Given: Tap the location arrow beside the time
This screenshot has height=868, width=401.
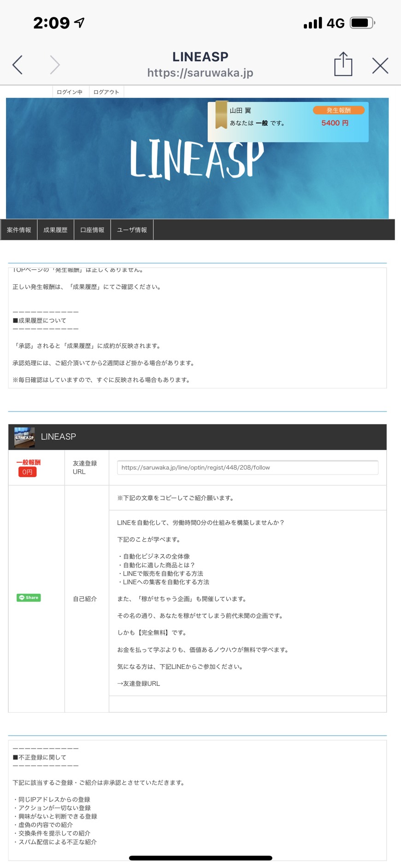Looking at the screenshot, I should [x=80, y=23].
